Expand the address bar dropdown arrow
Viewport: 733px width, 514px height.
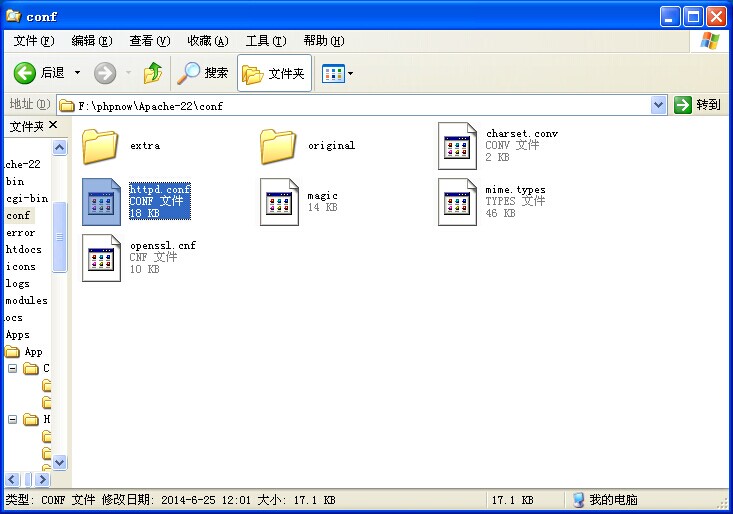658,105
